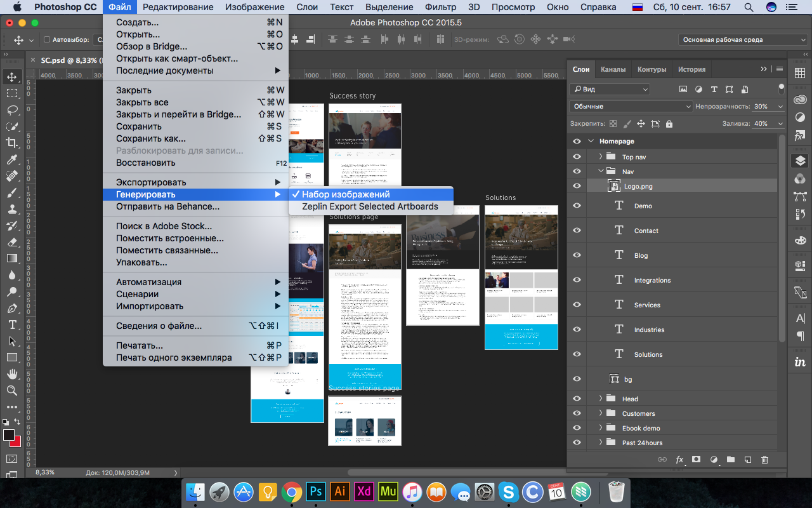Hide the Contact text layer
Screen dimensions: 812x508
click(x=577, y=231)
